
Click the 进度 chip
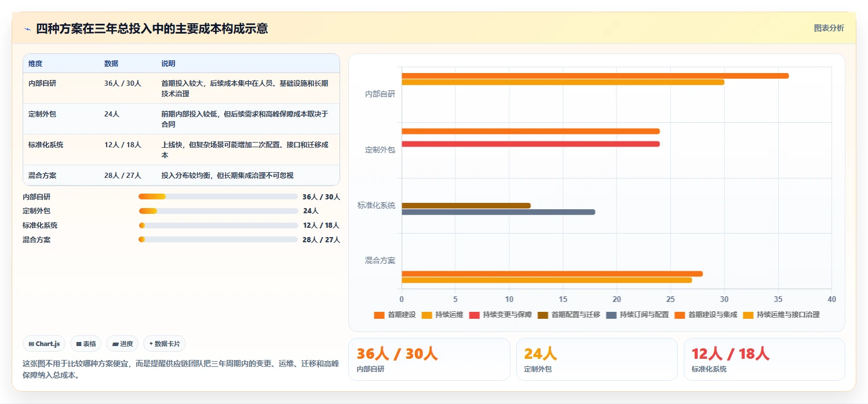click(x=122, y=344)
